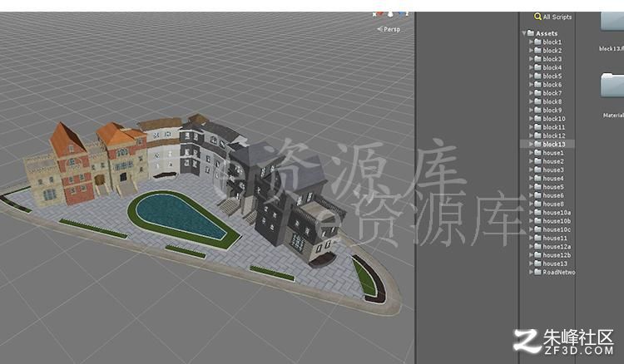624x364 pixels.
Task: Open the Material folder thumbnail
Action: pos(612,85)
